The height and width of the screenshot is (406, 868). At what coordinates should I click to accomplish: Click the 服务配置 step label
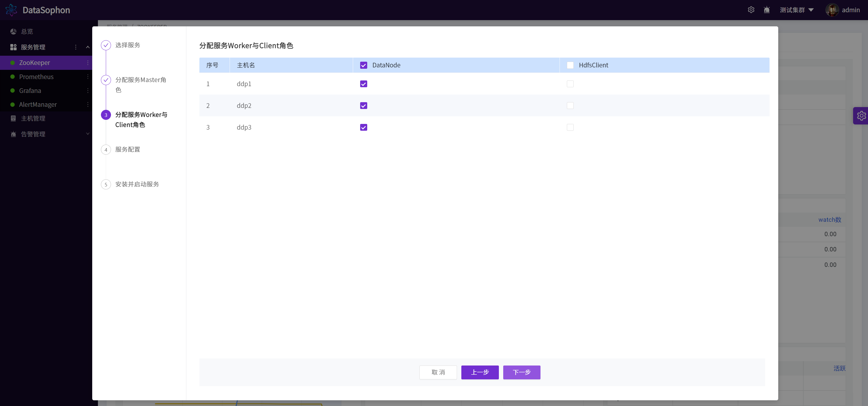[x=128, y=149]
